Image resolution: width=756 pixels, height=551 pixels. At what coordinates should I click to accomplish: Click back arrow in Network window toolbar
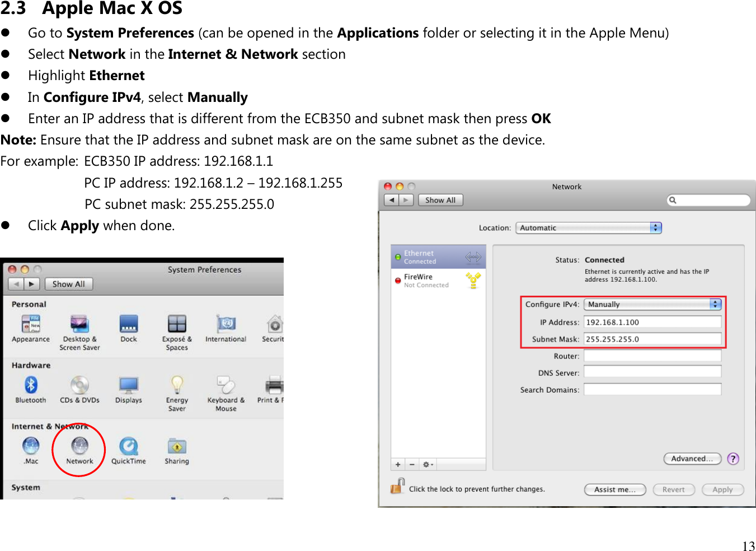pyautogui.click(x=391, y=200)
